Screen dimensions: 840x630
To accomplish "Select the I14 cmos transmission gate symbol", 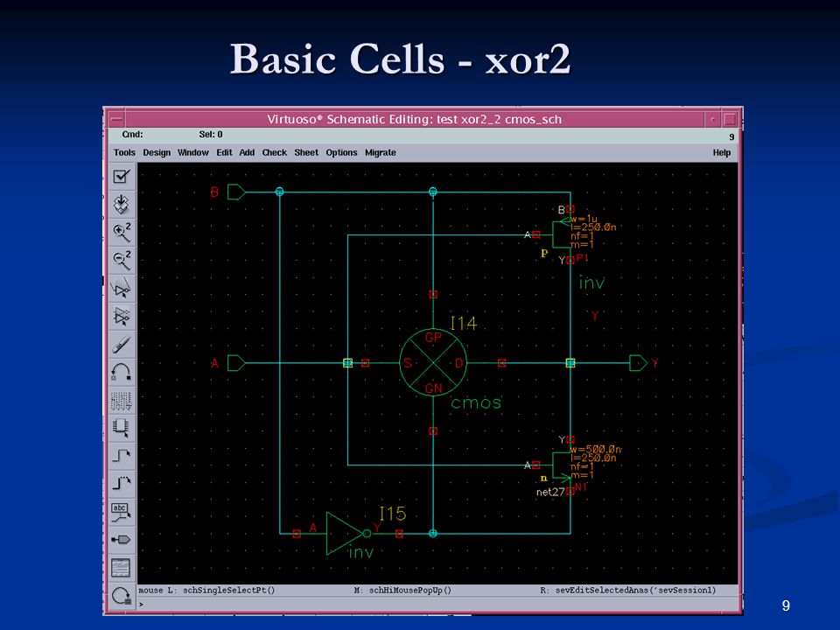I will [x=433, y=363].
